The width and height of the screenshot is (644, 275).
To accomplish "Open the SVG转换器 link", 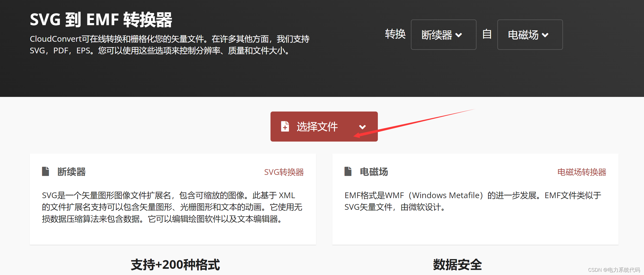I will point(284,172).
